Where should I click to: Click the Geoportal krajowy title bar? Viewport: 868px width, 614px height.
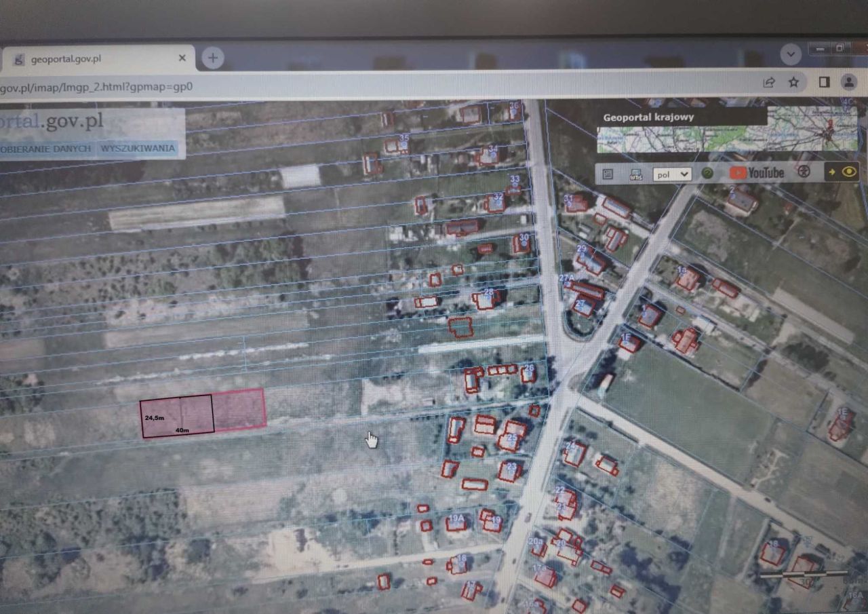[682, 117]
